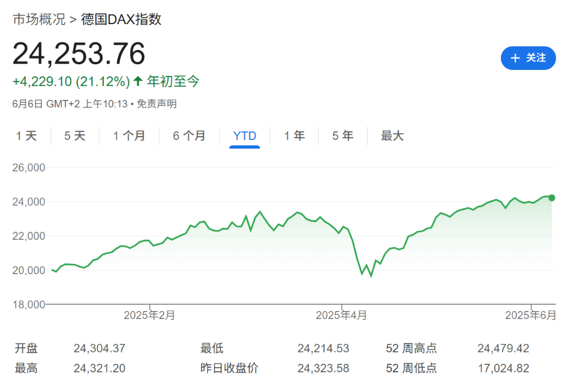The height and width of the screenshot is (389, 588).
Task: Click the 开盘 value 24,304.37
Action: (99, 348)
